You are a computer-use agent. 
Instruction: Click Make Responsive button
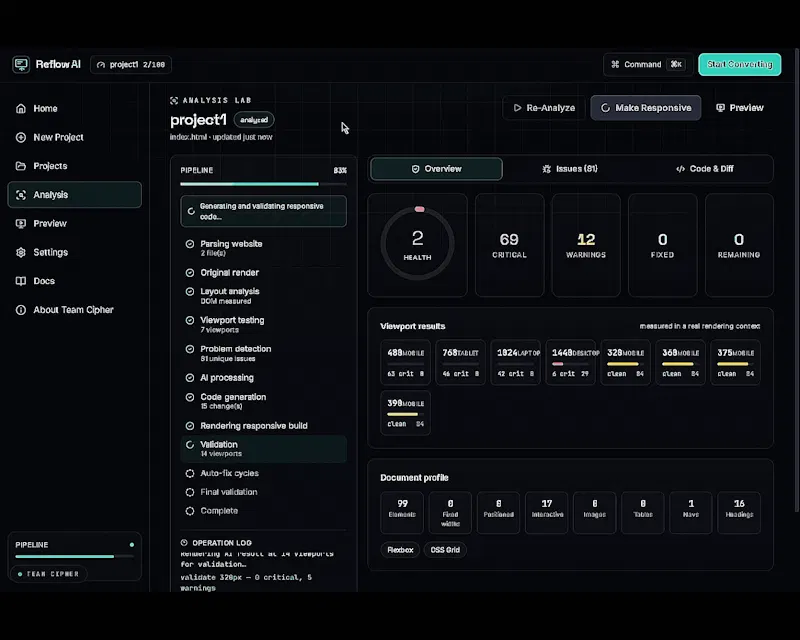click(645, 108)
